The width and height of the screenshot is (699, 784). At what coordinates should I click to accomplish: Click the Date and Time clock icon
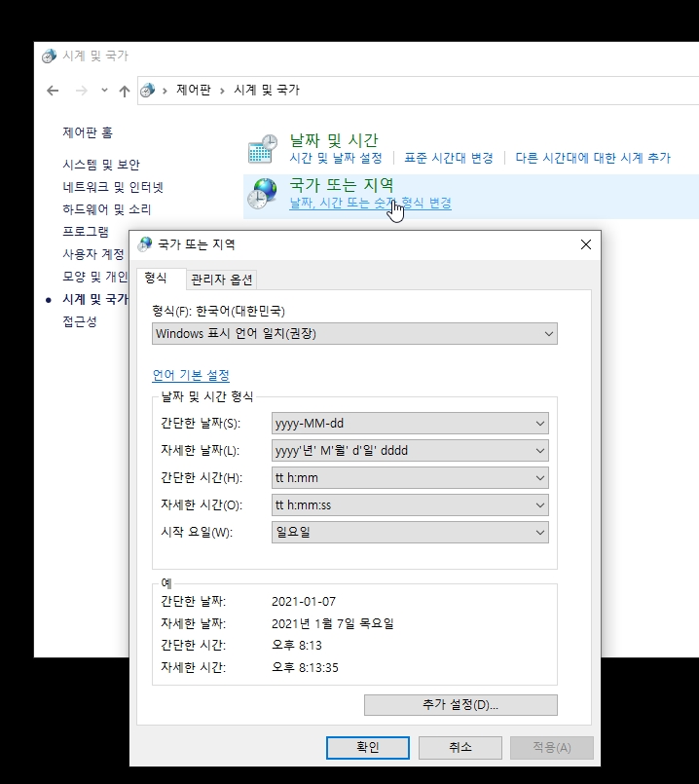[262, 149]
